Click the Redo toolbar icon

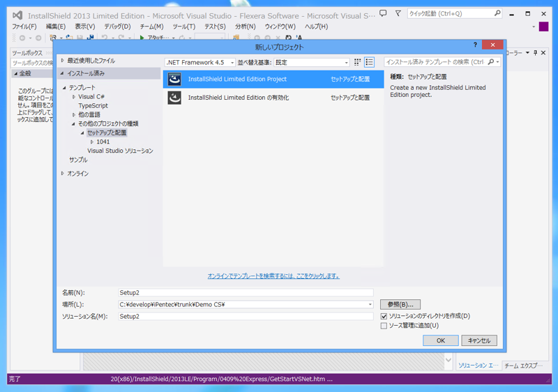click(121, 38)
